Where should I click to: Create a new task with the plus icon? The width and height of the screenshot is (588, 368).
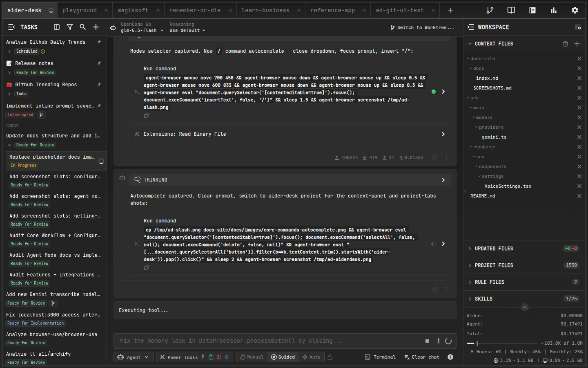point(96,27)
